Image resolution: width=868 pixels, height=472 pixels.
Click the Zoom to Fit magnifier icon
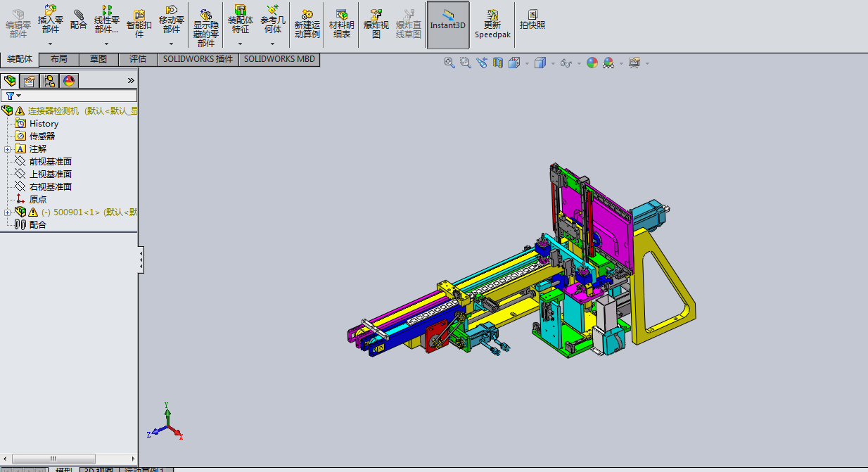(x=449, y=63)
